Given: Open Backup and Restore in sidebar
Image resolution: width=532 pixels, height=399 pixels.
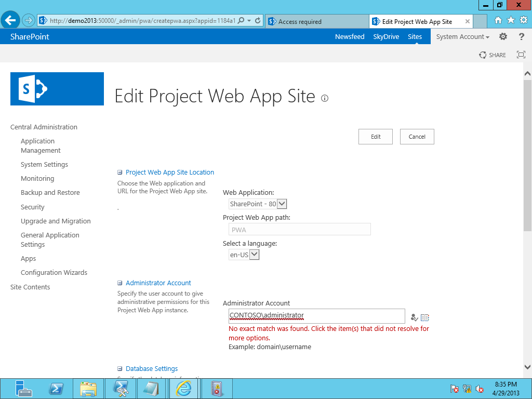Looking at the screenshot, I should (x=50, y=192).
